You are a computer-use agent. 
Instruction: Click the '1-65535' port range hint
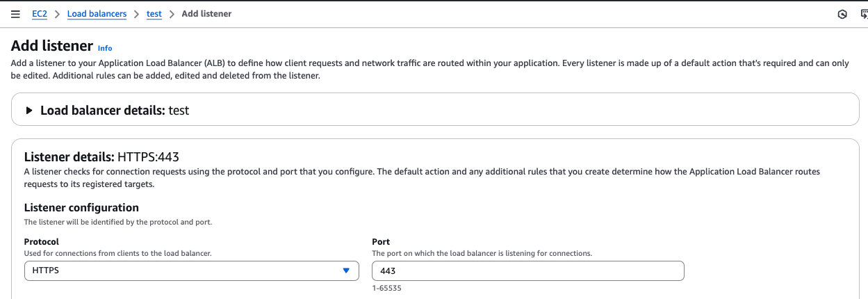click(x=386, y=288)
